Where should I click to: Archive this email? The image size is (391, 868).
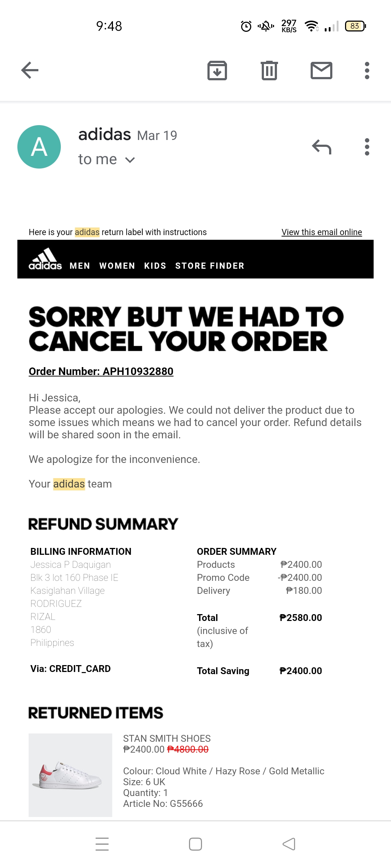click(218, 70)
